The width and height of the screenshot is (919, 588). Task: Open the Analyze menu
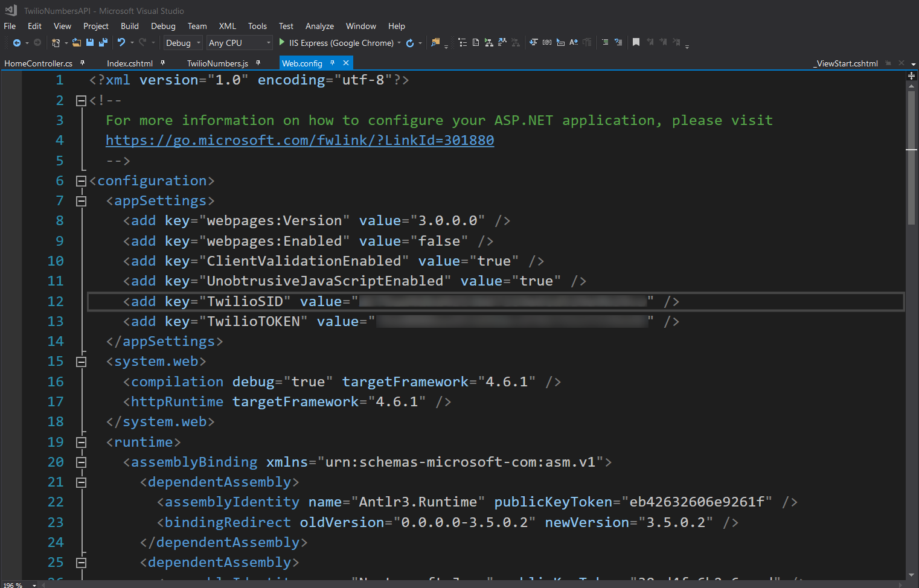[319, 26]
